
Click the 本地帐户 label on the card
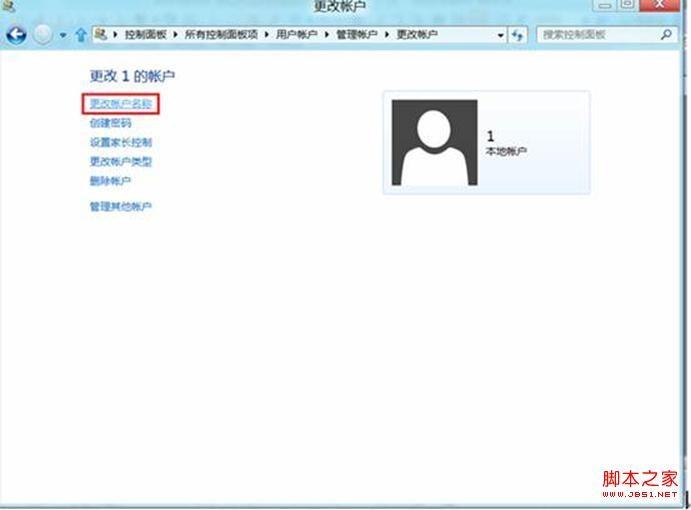pos(506,151)
